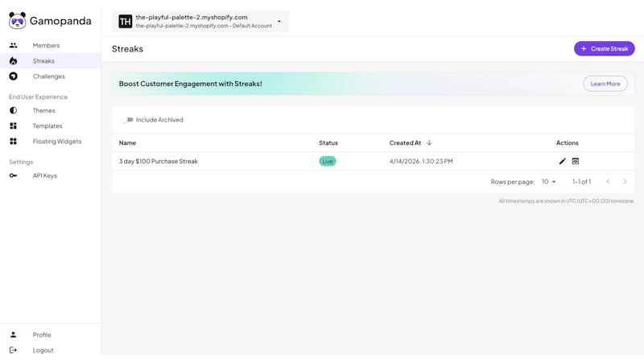Open the rows per page dropdown
This screenshot has height=362, width=644.
coord(549,182)
